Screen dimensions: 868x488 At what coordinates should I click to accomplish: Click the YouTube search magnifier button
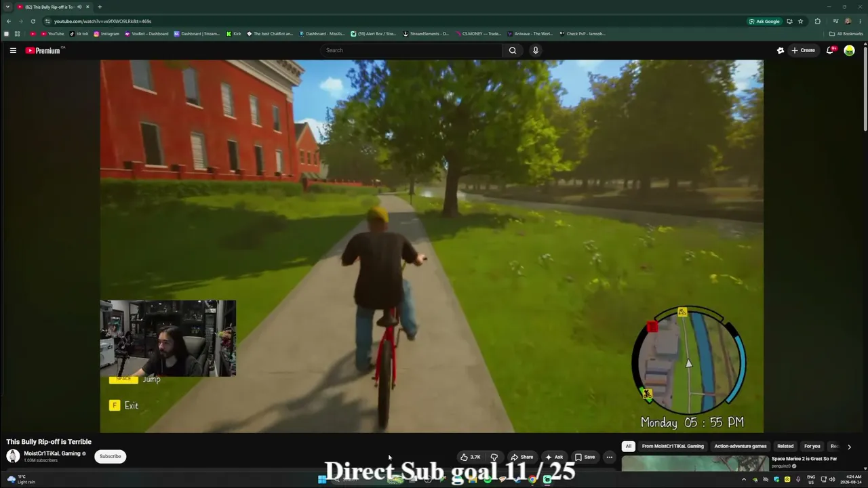[513, 50]
